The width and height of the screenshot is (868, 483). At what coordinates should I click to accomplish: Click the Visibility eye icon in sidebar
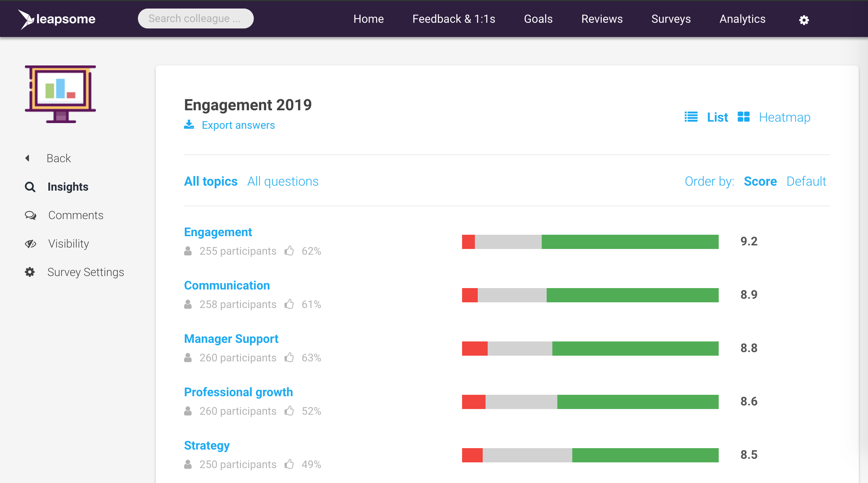(x=30, y=244)
